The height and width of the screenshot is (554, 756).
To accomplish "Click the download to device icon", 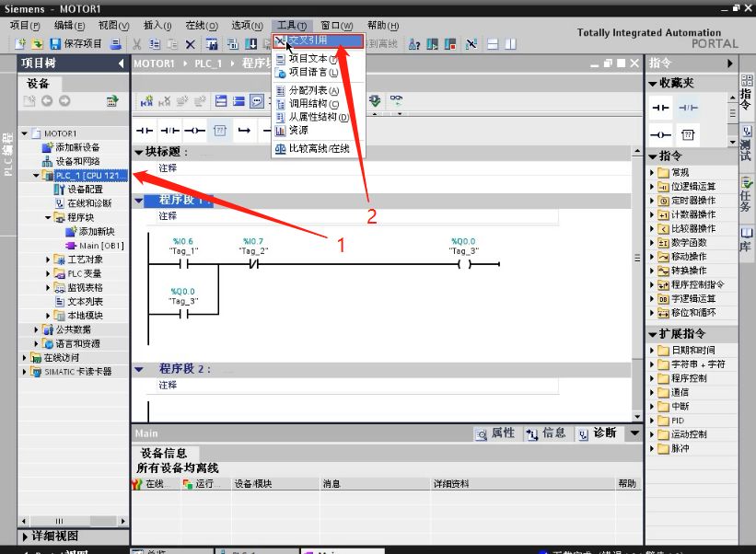I will point(250,44).
